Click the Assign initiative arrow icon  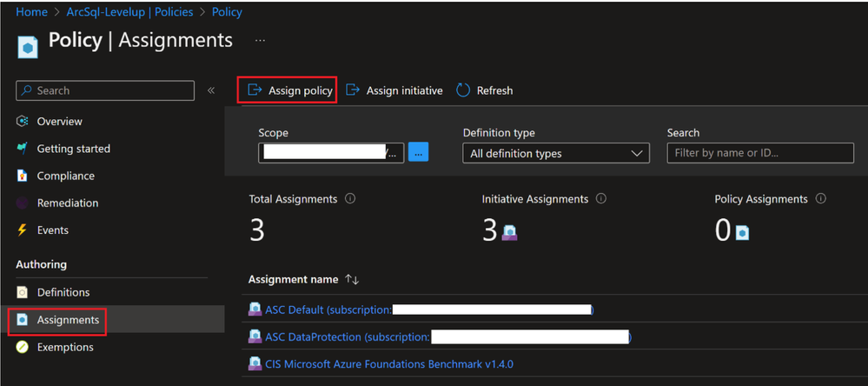pos(353,90)
